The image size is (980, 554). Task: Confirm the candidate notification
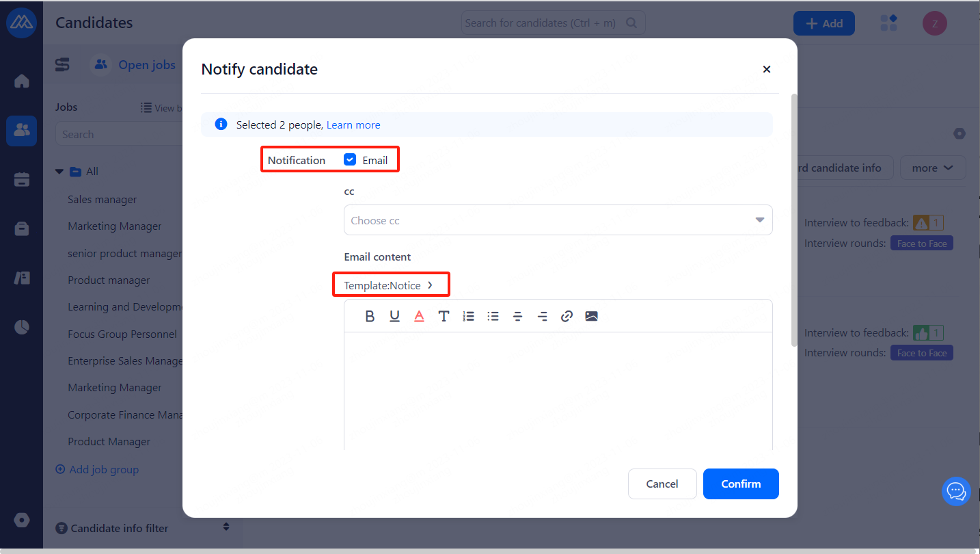[x=741, y=484]
